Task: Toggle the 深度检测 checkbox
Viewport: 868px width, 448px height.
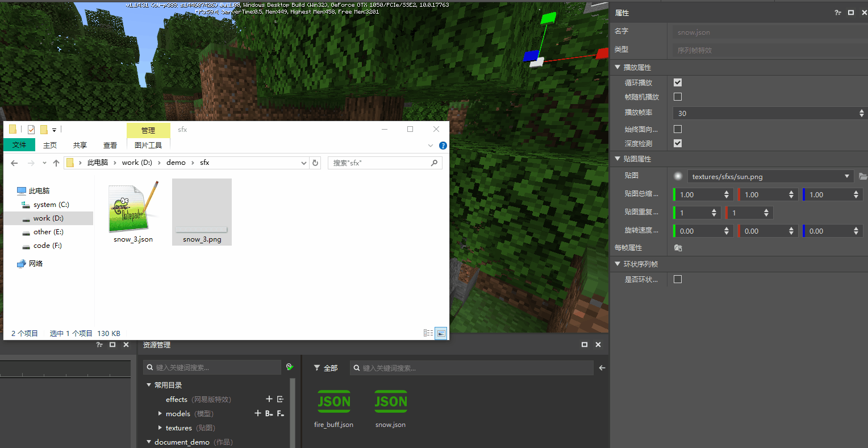Action: pos(678,143)
